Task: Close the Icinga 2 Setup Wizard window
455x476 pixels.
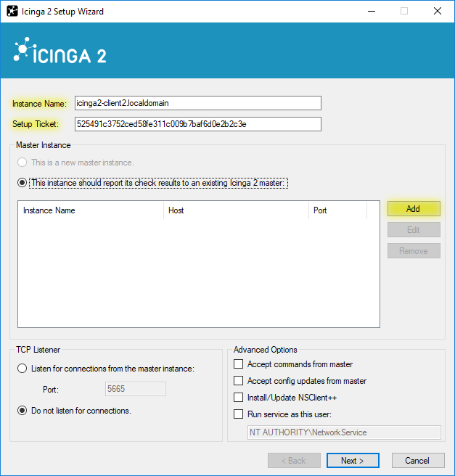Action: pos(438,11)
